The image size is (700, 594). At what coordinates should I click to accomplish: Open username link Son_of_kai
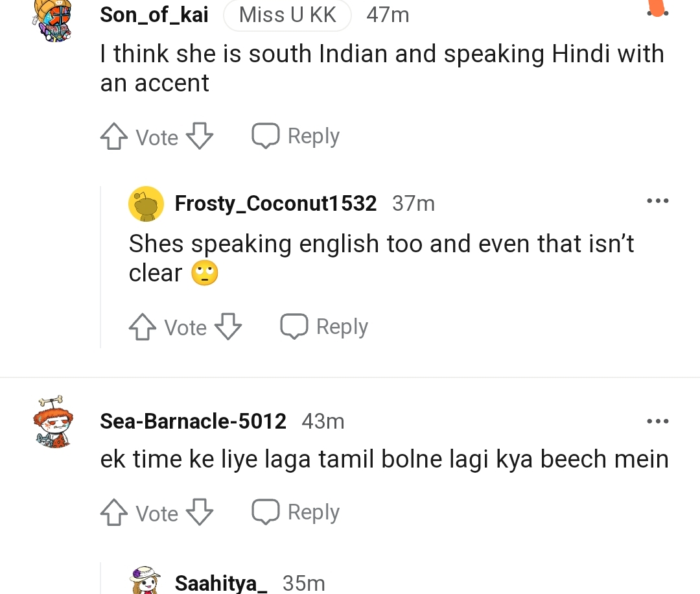(x=154, y=15)
